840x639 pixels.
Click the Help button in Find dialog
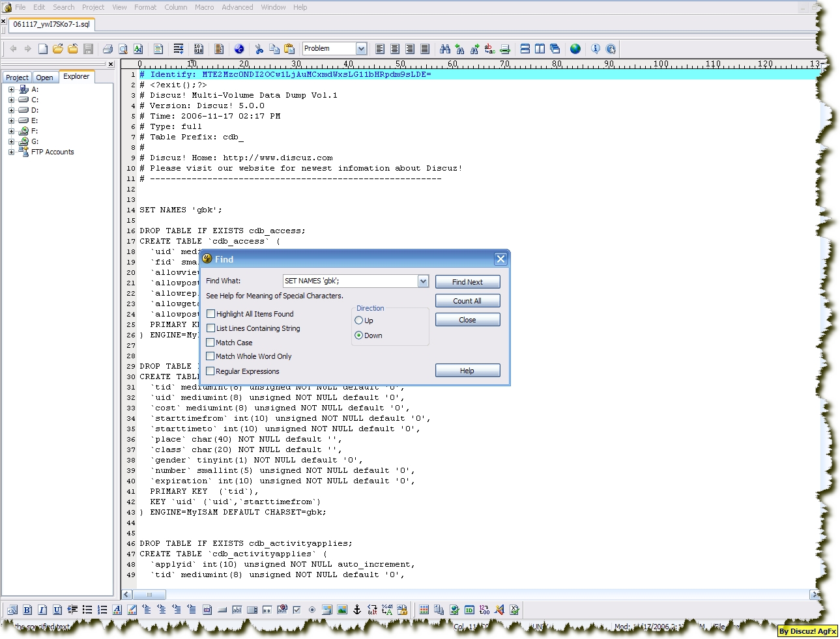[x=467, y=371]
